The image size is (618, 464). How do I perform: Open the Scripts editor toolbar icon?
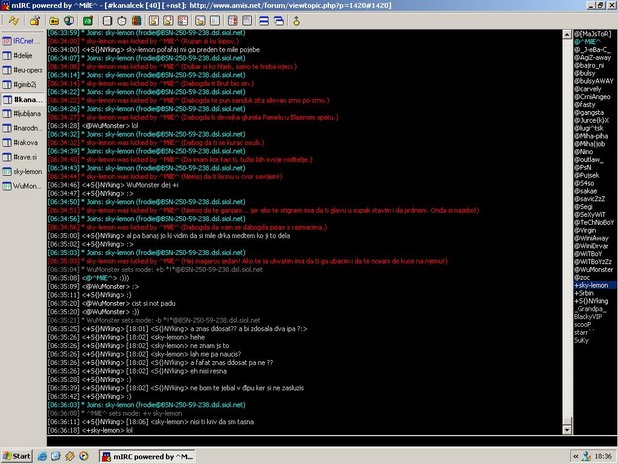click(88, 21)
